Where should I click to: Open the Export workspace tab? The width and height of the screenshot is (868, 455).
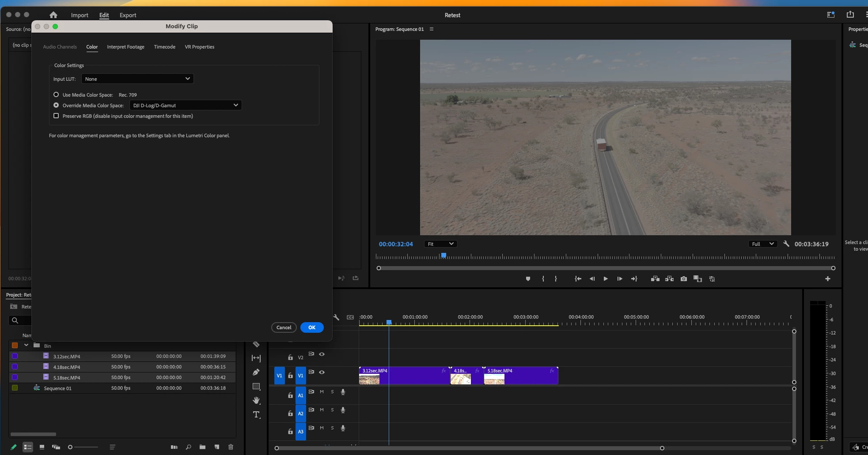(x=128, y=15)
